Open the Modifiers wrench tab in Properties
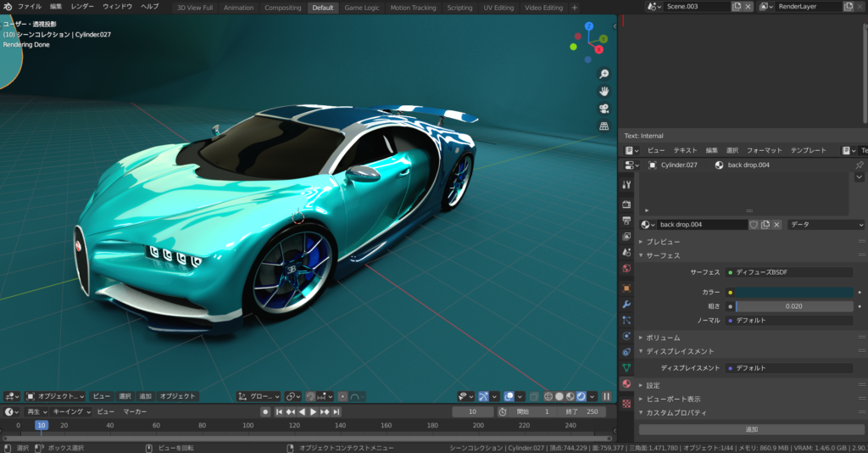Screen dimensions: 868x453 coord(626,304)
